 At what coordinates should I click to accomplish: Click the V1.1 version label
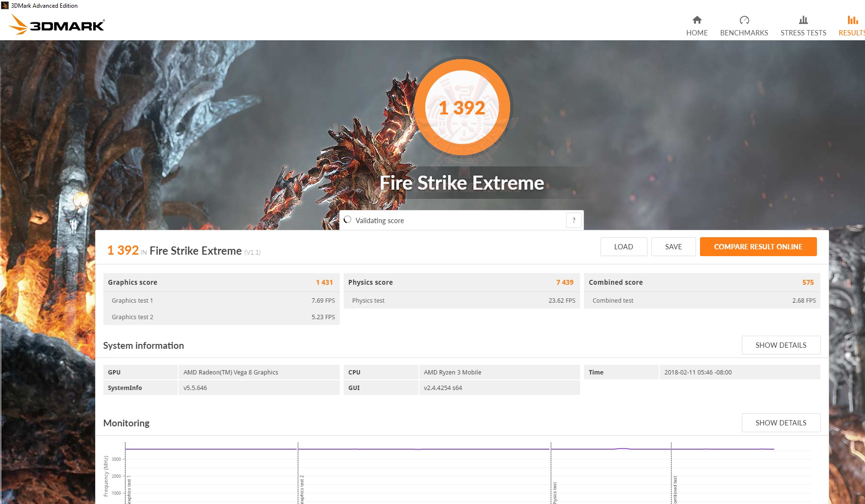pyautogui.click(x=252, y=252)
